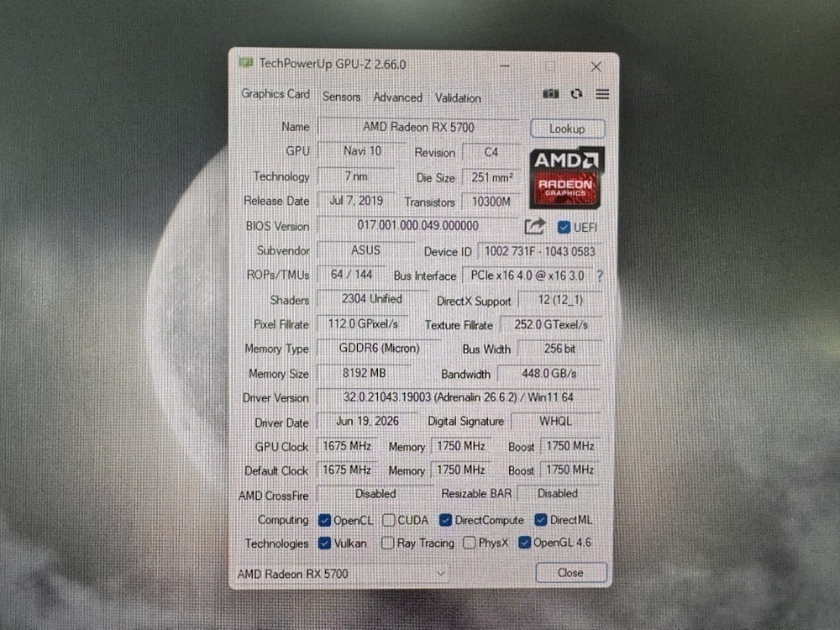The width and height of the screenshot is (840, 630).
Task: Click the Driver Date Jun 19, 2026
Action: [367, 421]
